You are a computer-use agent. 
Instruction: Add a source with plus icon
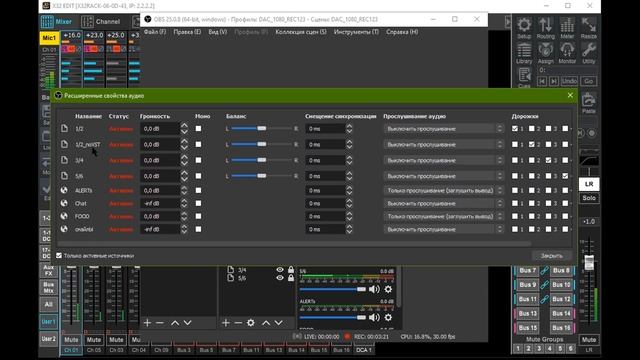pos(226,323)
